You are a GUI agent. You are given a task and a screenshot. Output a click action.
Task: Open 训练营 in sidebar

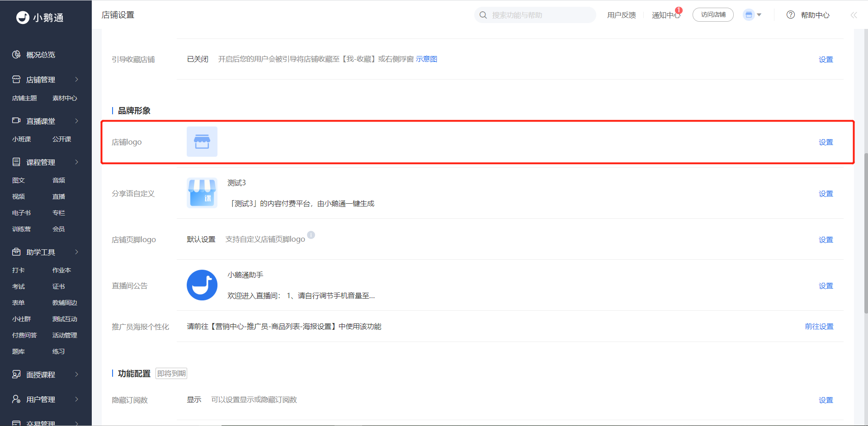click(21, 229)
